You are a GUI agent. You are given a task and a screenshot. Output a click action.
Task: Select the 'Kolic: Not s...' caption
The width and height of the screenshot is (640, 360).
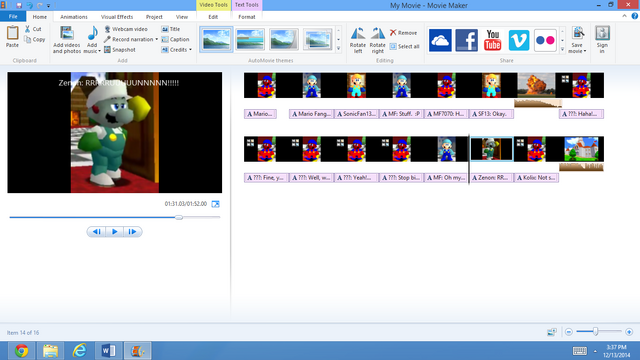coord(536,178)
